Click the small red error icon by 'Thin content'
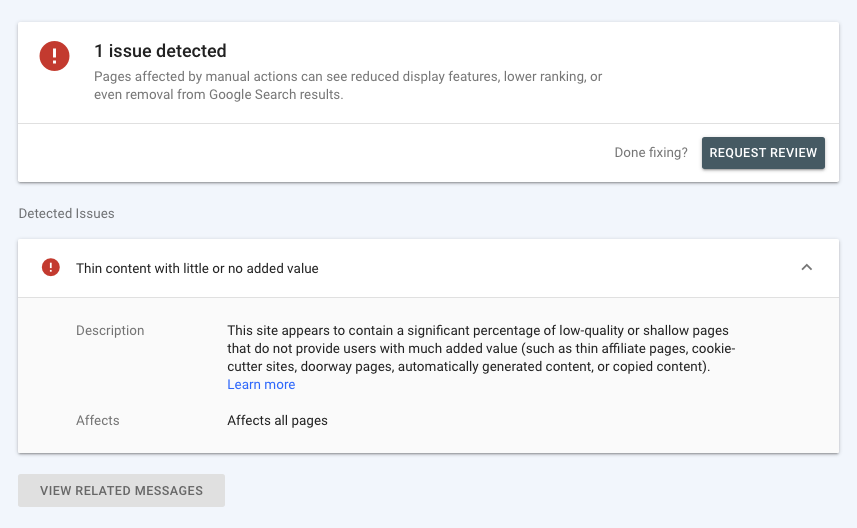857x528 pixels. pyautogui.click(x=51, y=267)
